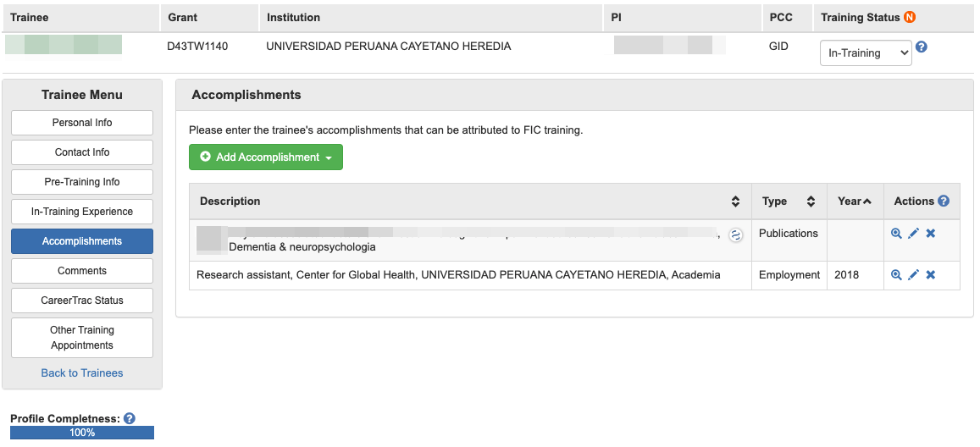980x447 pixels.
Task: Follow the Back to Trainees link
Action: (82, 373)
